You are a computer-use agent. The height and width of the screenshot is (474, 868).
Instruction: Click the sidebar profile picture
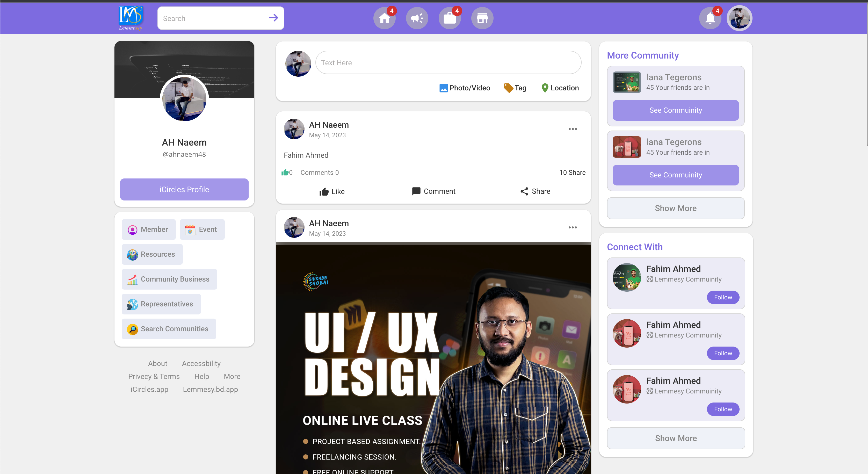click(184, 99)
